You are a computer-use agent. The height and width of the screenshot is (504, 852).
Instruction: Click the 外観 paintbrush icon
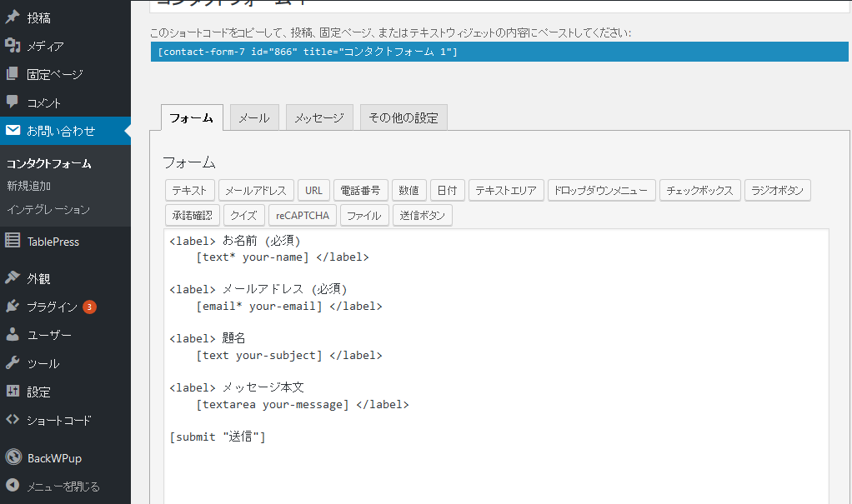pyautogui.click(x=13, y=278)
